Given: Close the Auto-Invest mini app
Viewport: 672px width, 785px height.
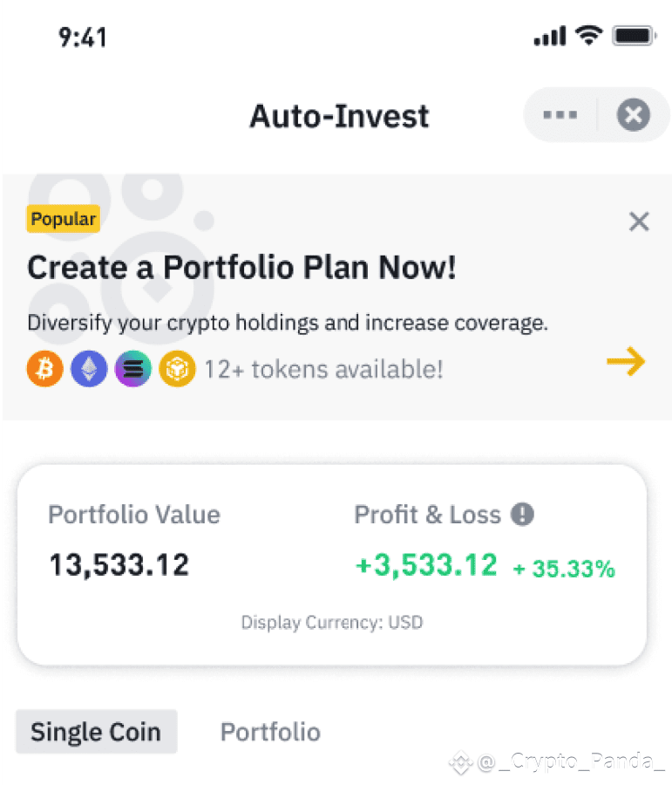Looking at the screenshot, I should point(633,114).
